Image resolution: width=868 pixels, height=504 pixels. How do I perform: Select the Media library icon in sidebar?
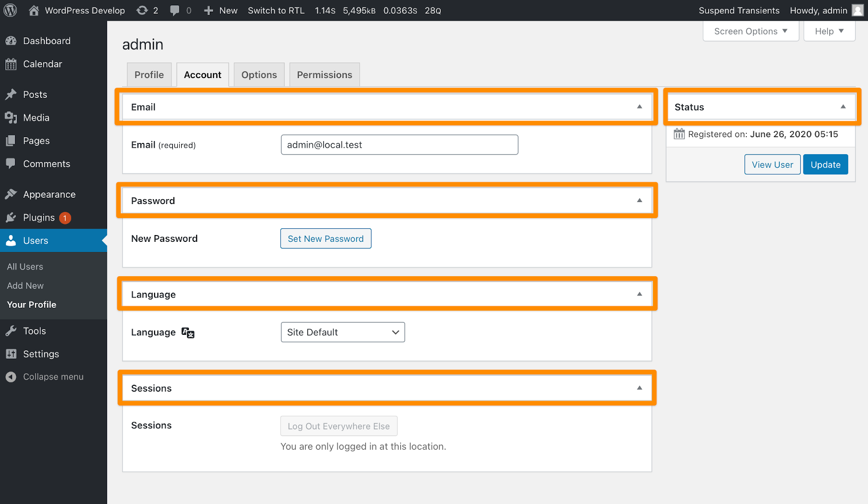[11, 117]
